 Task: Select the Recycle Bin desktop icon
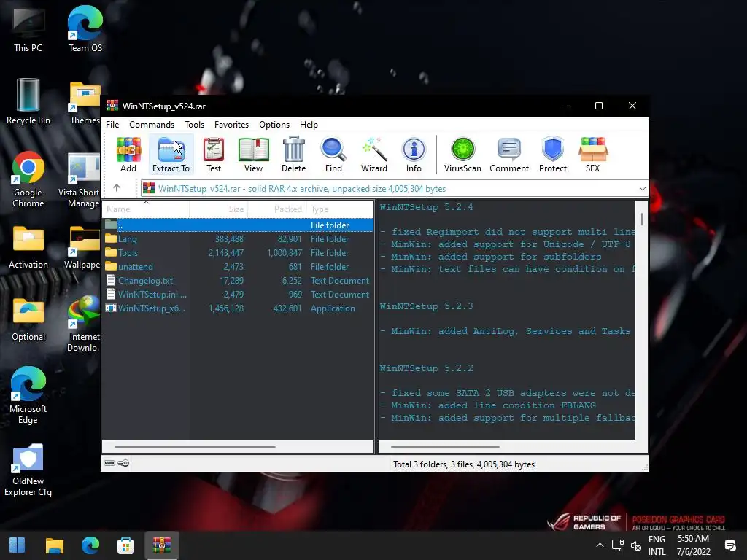coord(28,101)
